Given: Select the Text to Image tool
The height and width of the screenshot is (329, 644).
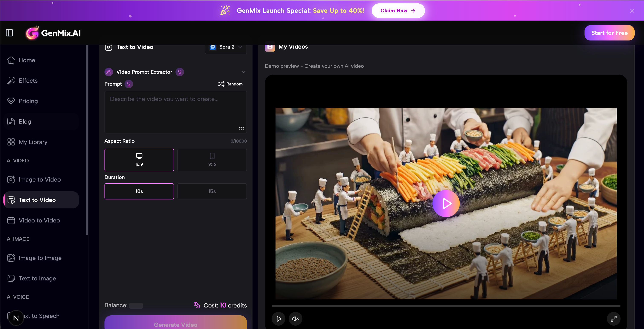Looking at the screenshot, I should [x=37, y=278].
